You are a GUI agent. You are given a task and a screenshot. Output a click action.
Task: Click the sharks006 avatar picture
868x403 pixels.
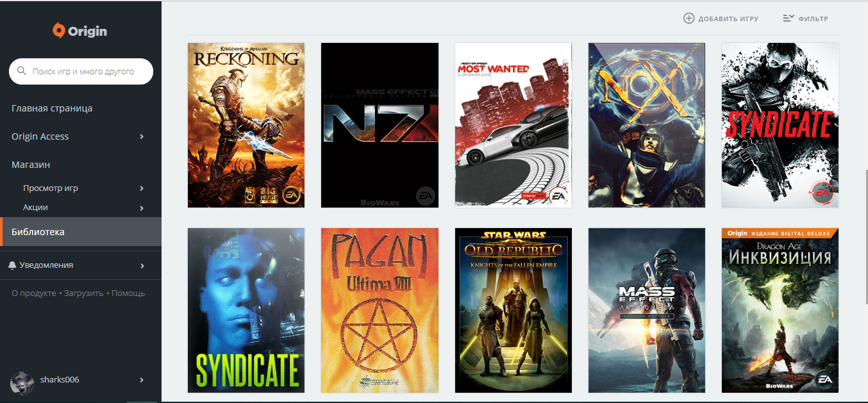pyautogui.click(x=22, y=382)
